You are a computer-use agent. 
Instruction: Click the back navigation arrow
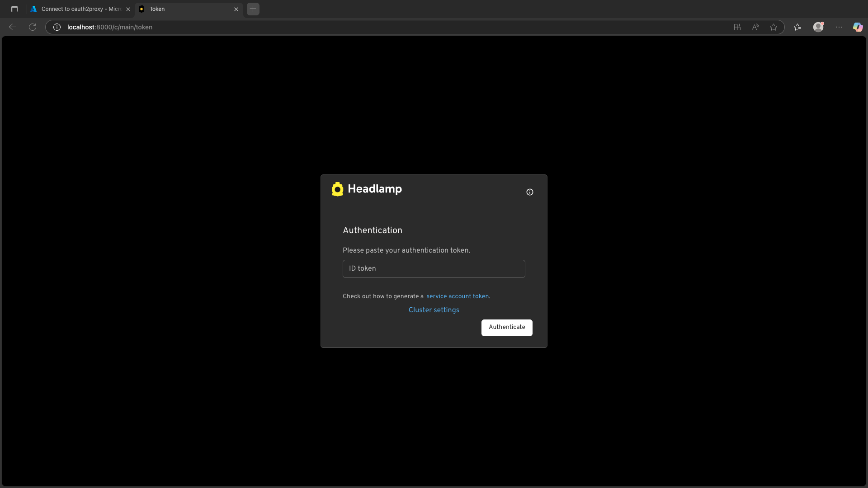12,27
